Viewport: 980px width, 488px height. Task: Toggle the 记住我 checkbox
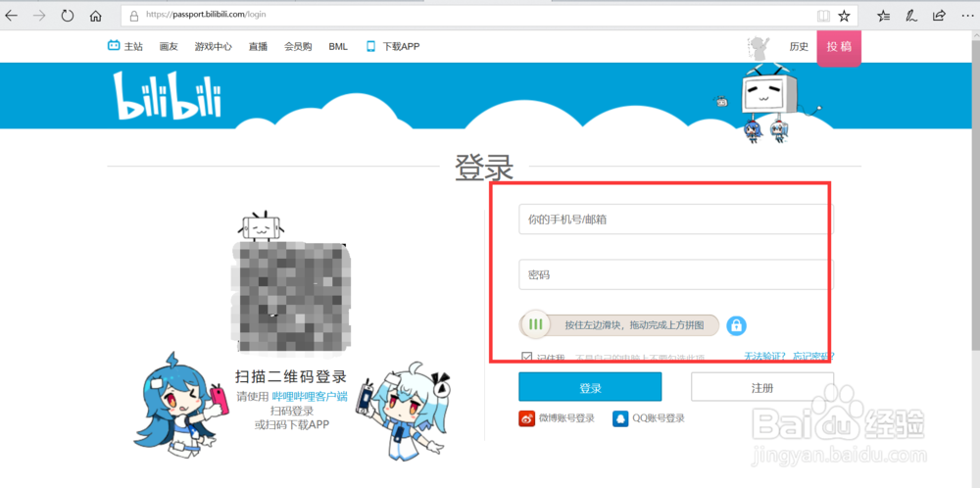(526, 357)
